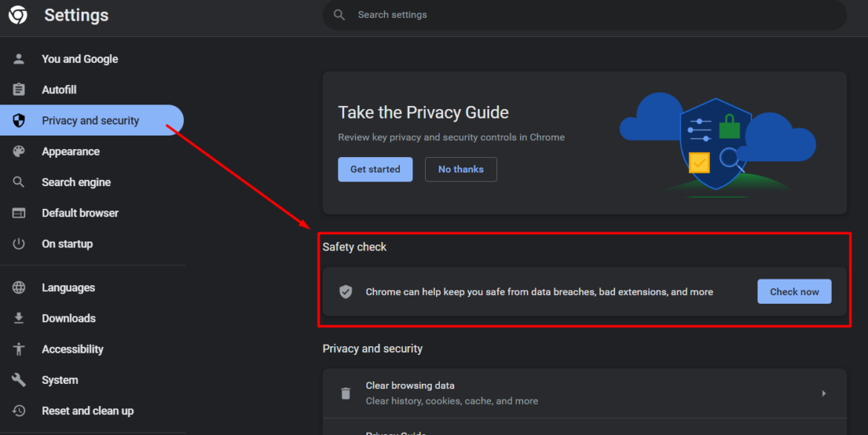Click the trash icon for Clear browsing data
Viewport: 868px width, 435px height.
pyautogui.click(x=346, y=394)
